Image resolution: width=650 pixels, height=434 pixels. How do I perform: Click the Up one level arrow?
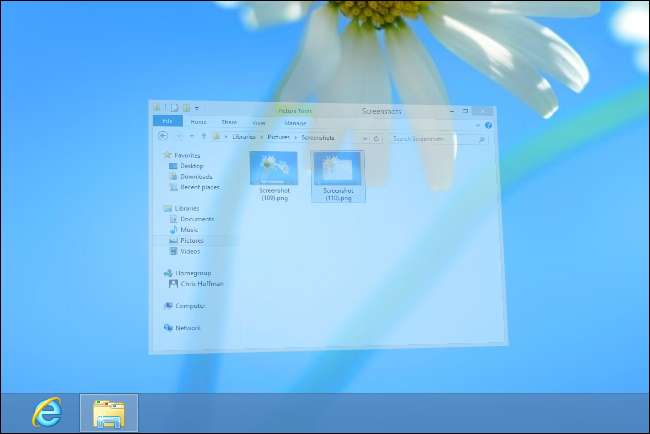pos(204,136)
